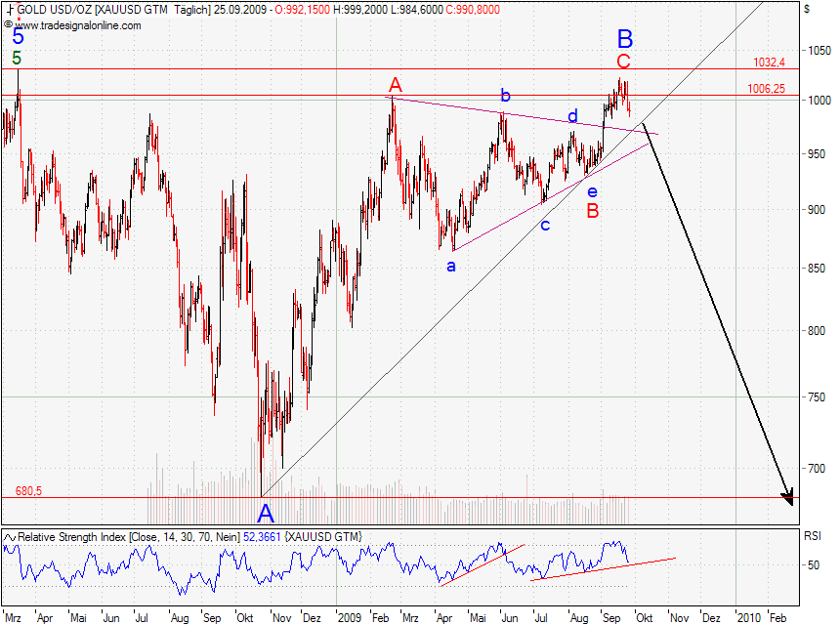The width and height of the screenshot is (840, 625).
Task: Select the date 25.09.2009 in header
Action: click(240, 10)
